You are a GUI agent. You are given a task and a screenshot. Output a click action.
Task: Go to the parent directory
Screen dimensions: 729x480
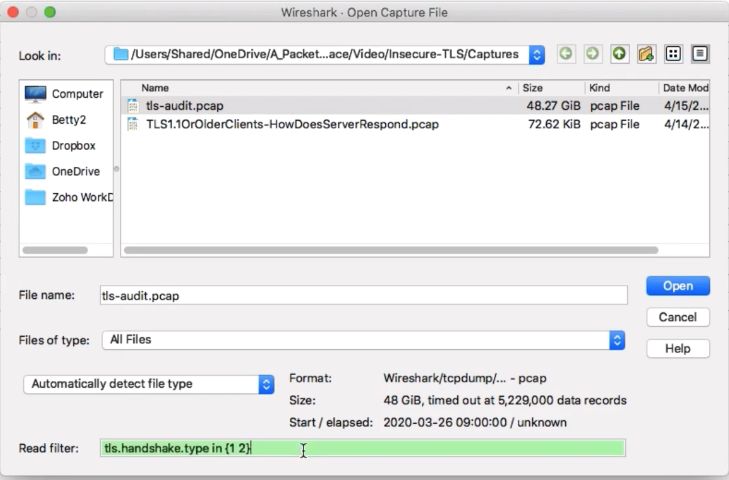[619, 54]
